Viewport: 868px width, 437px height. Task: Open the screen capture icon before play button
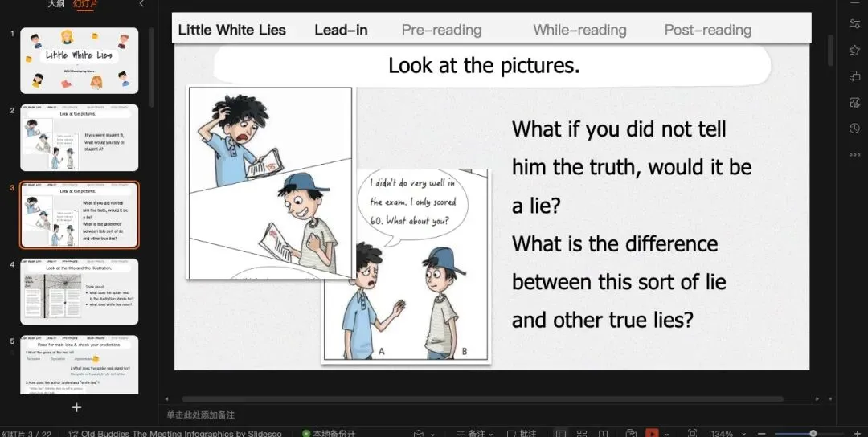tap(631, 434)
